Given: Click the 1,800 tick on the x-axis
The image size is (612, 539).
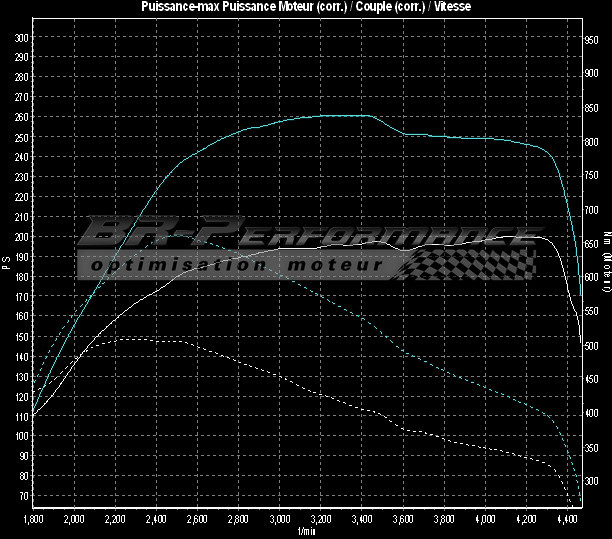Looking at the screenshot, I should point(32,520).
